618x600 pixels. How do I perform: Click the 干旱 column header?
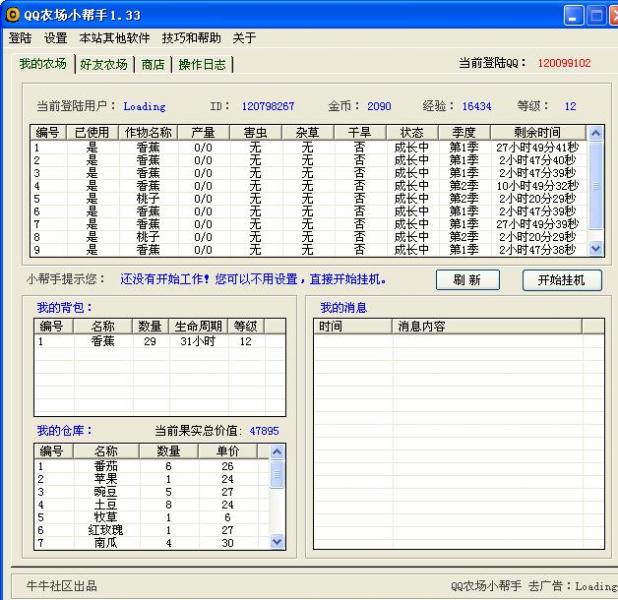[x=360, y=132]
